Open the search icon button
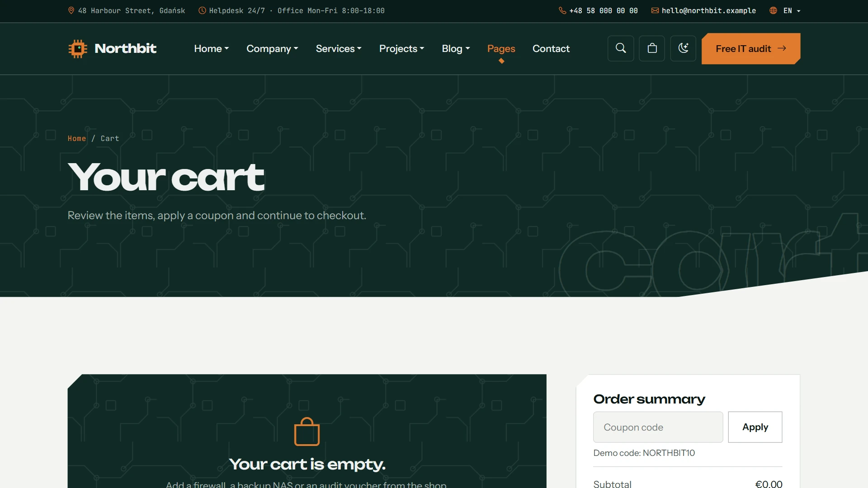The height and width of the screenshot is (488, 868). tap(621, 48)
